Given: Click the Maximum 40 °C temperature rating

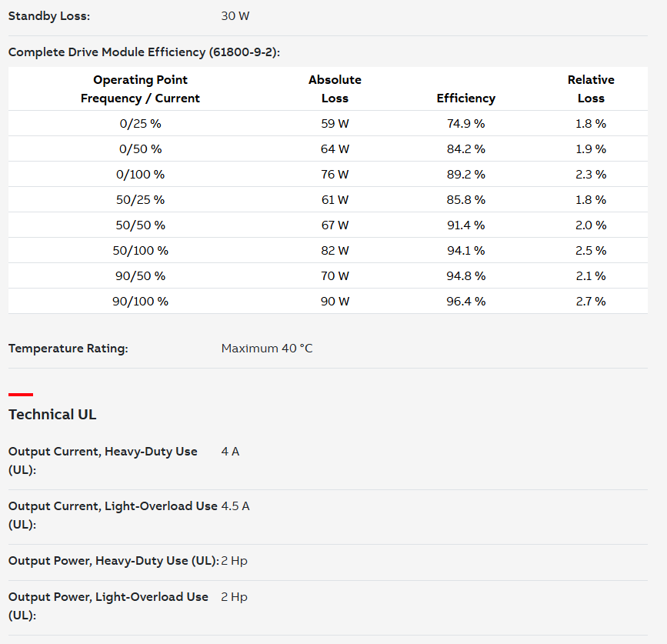Looking at the screenshot, I should [267, 349].
